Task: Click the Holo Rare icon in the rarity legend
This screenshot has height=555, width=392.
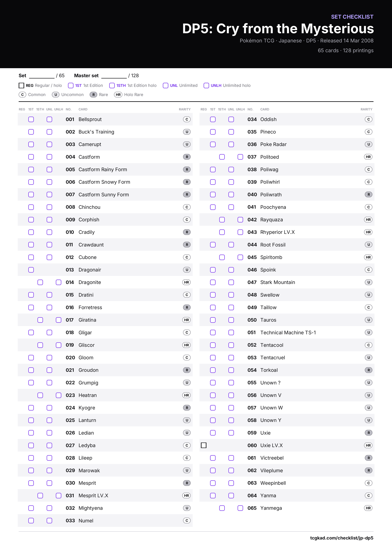Action: click(118, 94)
